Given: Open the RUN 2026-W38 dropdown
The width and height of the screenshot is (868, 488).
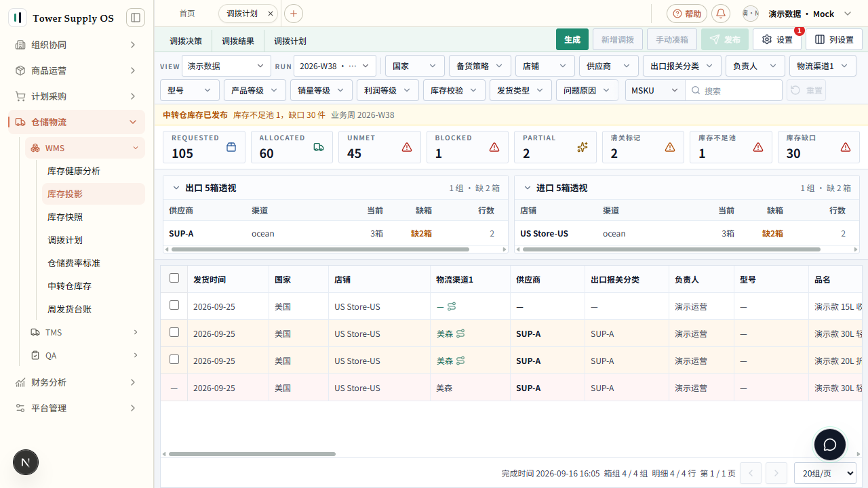Looking at the screenshot, I should [335, 66].
